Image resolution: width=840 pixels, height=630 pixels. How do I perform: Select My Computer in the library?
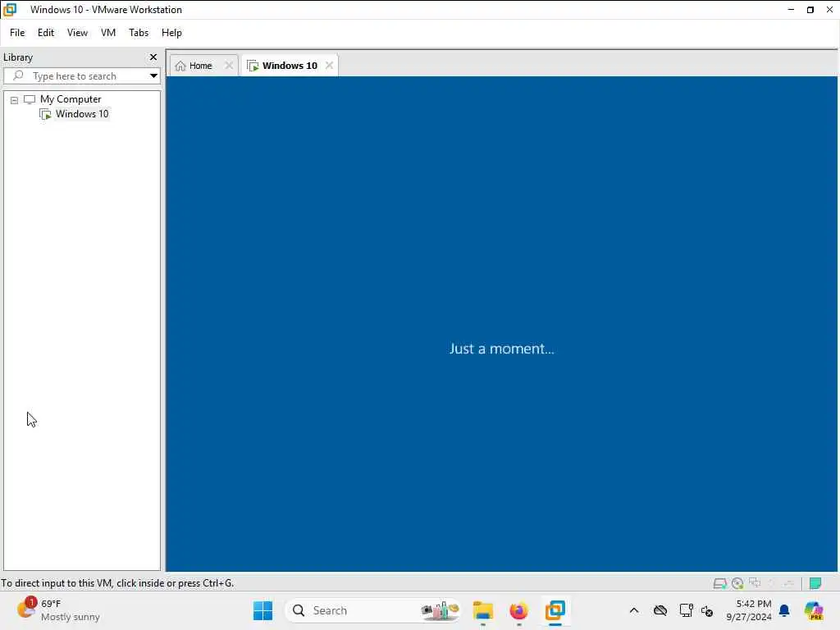[71, 99]
